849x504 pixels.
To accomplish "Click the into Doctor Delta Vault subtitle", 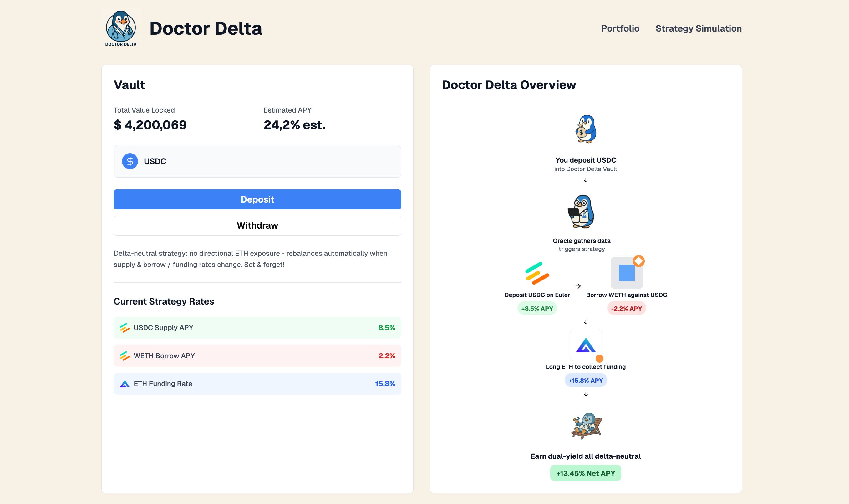I will [x=586, y=169].
